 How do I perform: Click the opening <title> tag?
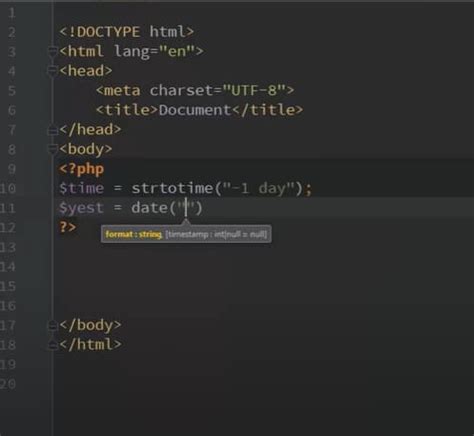[x=127, y=110]
